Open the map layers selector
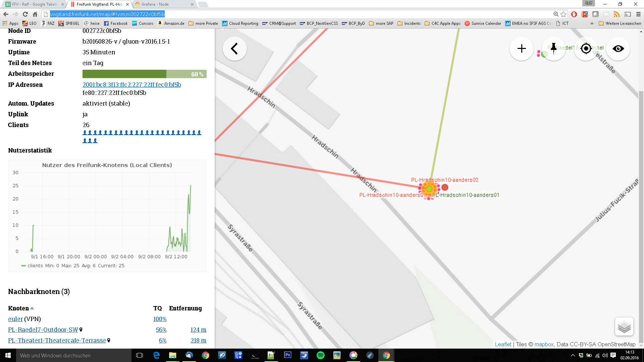Viewport: 644px width, 362px height. pyautogui.click(x=624, y=326)
